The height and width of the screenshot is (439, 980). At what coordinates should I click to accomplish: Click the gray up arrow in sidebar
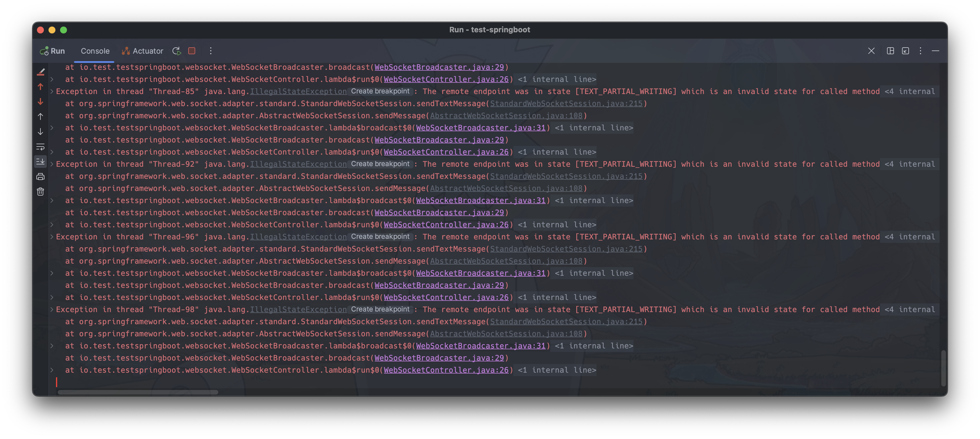(40, 117)
